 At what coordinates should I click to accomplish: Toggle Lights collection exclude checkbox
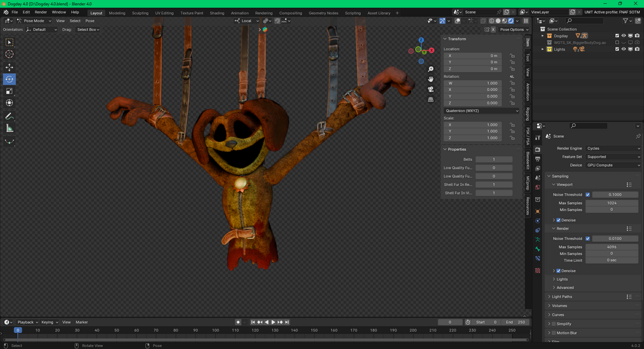click(617, 49)
